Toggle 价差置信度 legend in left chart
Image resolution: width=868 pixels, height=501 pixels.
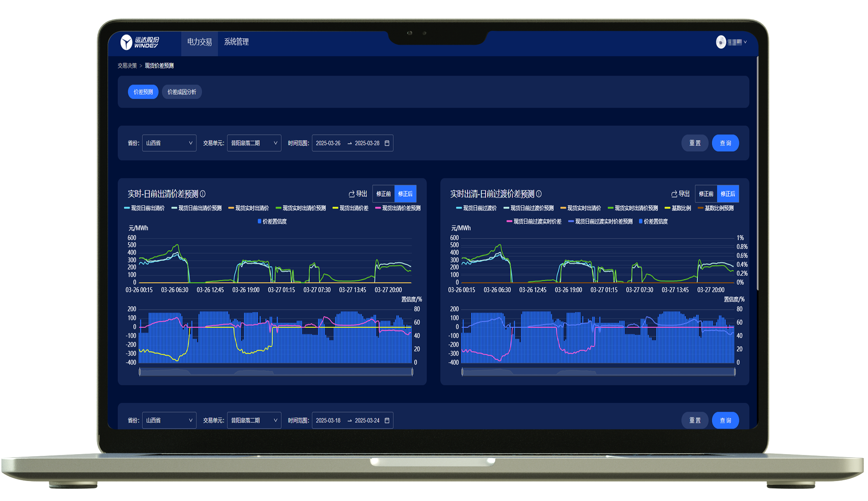(x=272, y=221)
